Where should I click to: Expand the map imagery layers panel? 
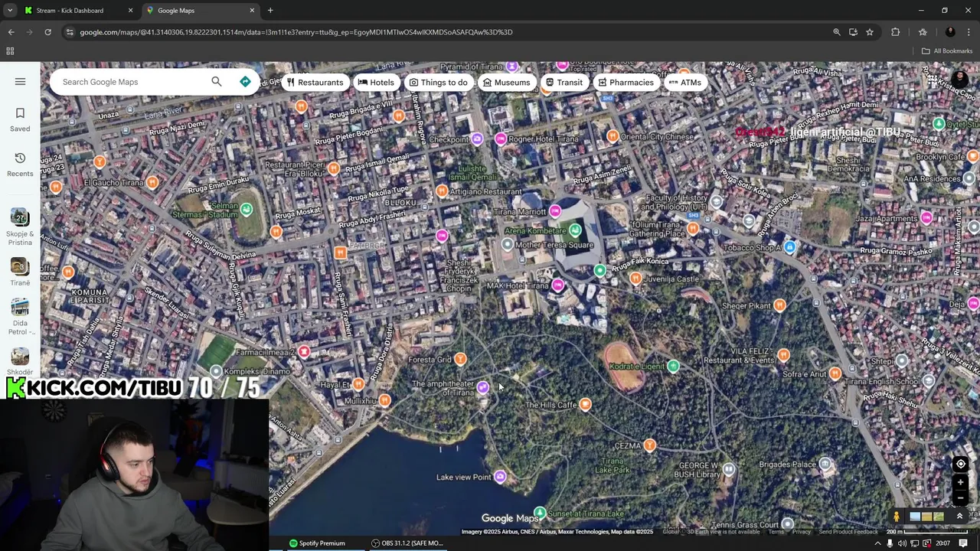959,517
